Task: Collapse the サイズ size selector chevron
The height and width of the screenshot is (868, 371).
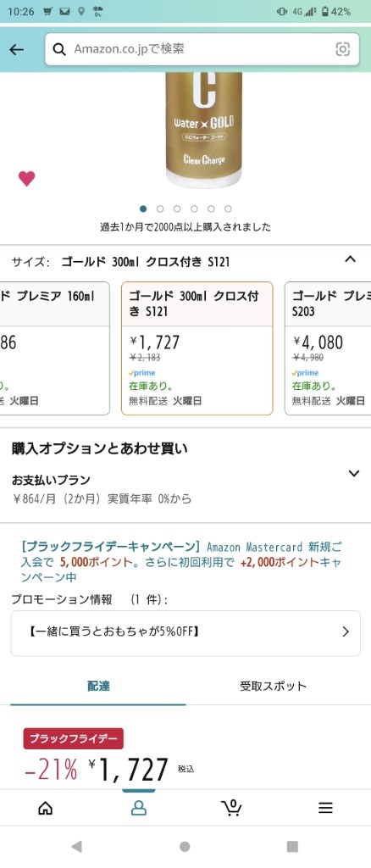Action: coord(350,259)
